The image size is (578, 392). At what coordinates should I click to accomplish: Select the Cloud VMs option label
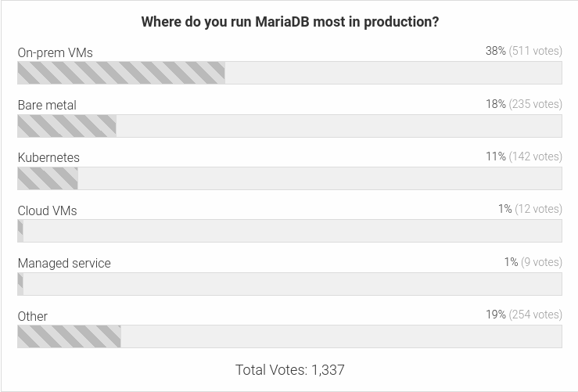tap(47, 210)
